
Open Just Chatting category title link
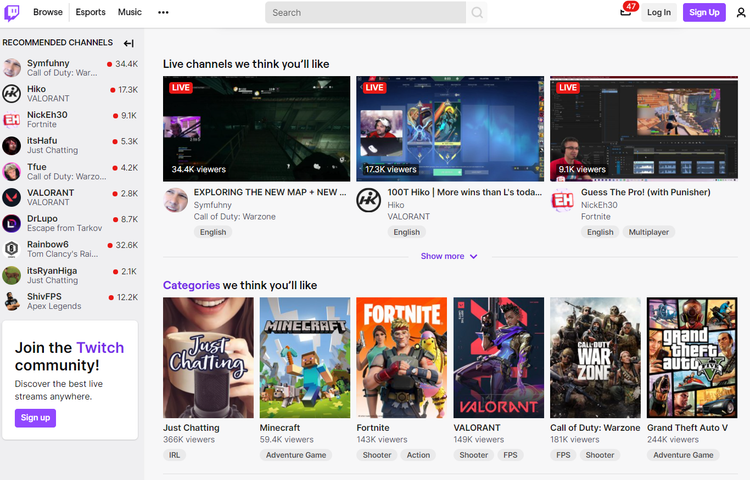pyautogui.click(x=191, y=428)
